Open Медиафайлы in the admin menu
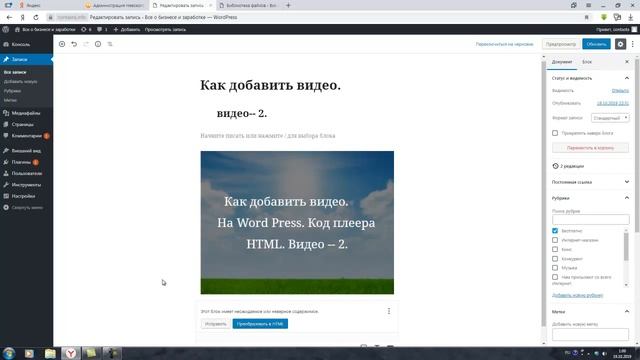This screenshot has width=640, height=360. [26, 113]
